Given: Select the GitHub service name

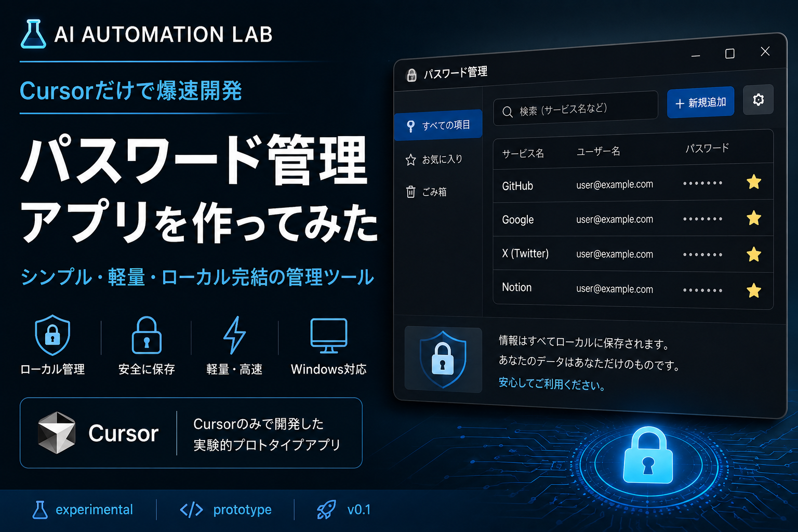Looking at the screenshot, I should (x=517, y=186).
